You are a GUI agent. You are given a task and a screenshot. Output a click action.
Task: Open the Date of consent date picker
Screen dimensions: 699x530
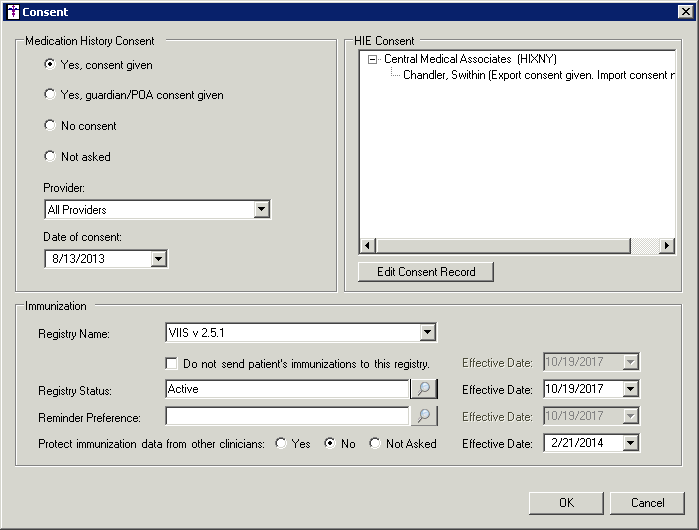tap(157, 259)
